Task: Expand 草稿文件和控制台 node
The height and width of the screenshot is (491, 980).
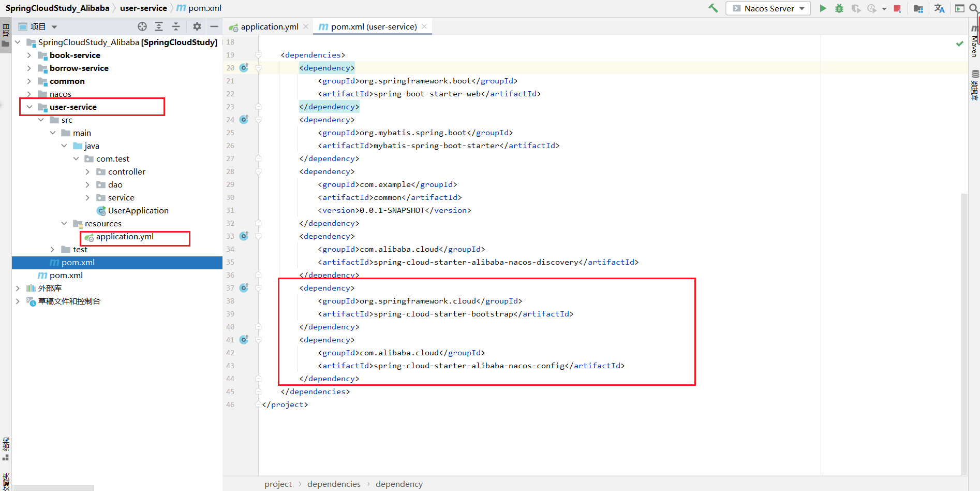Action: (18, 301)
